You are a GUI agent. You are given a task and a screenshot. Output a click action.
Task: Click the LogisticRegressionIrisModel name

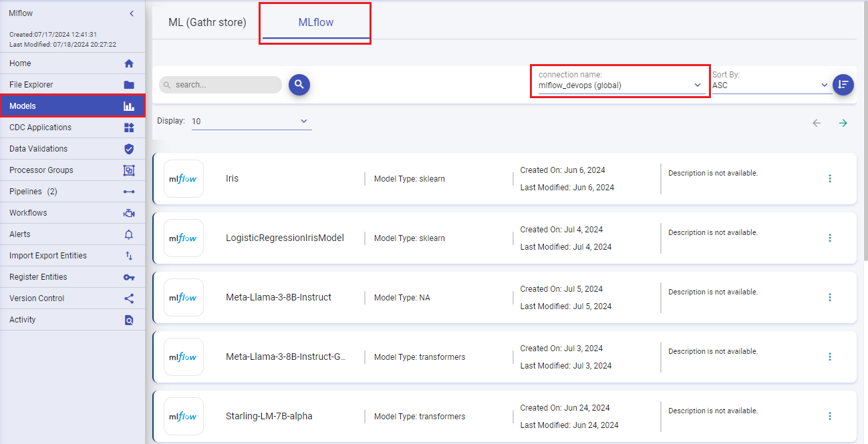coord(285,238)
